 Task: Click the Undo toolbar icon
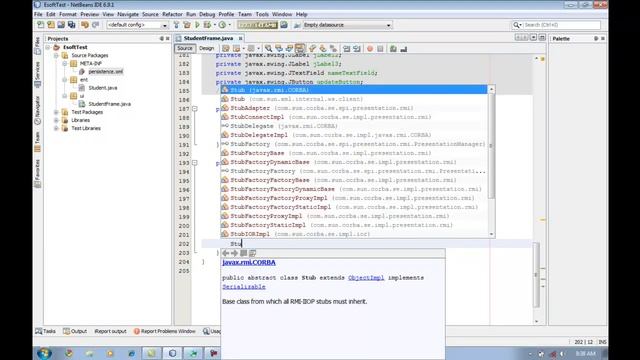click(85, 25)
